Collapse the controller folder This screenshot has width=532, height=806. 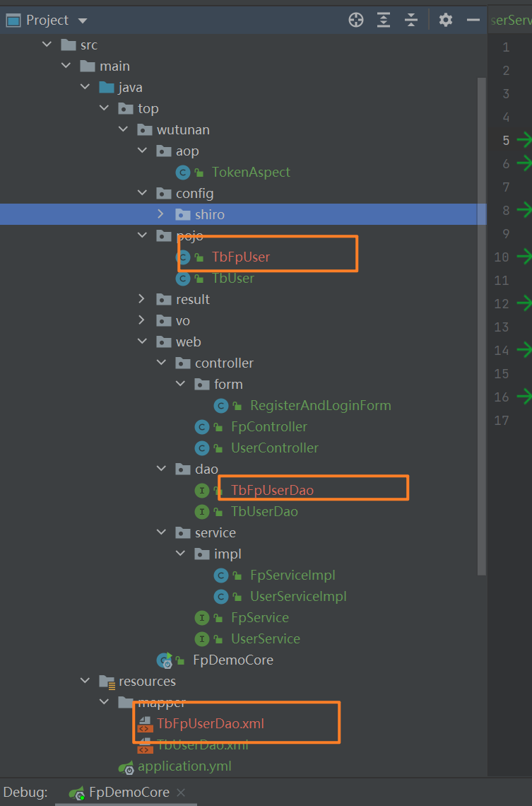tap(160, 363)
